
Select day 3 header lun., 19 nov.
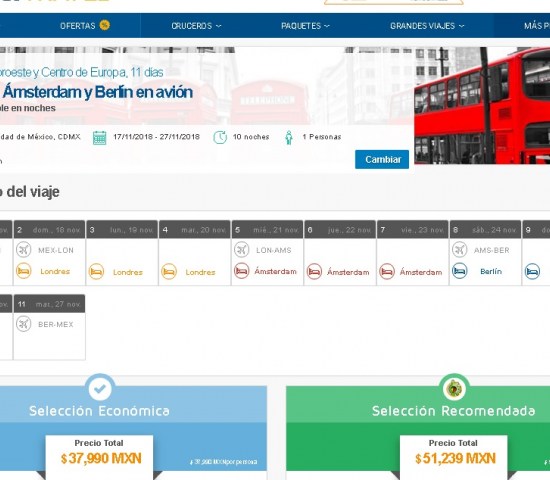122,229
